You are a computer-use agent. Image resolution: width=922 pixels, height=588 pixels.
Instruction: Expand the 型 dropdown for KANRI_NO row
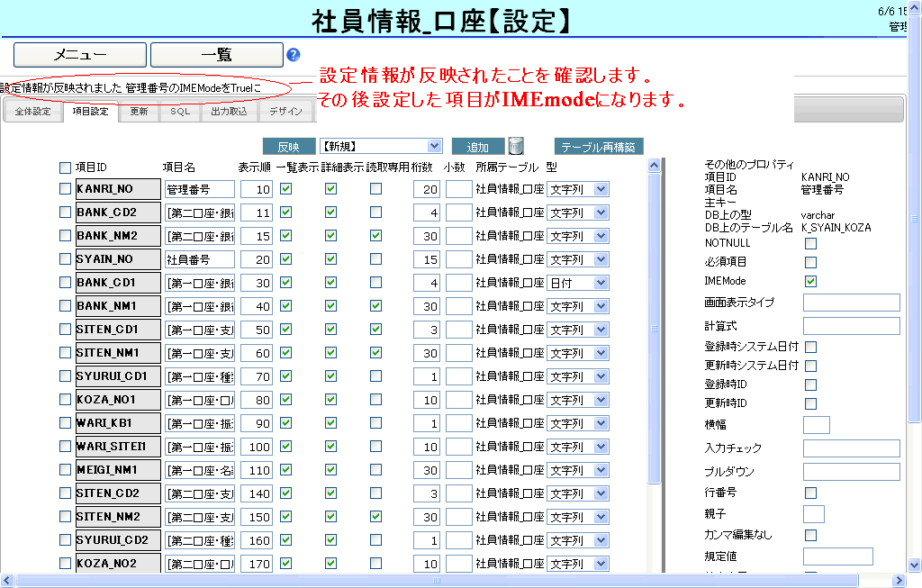point(578,189)
